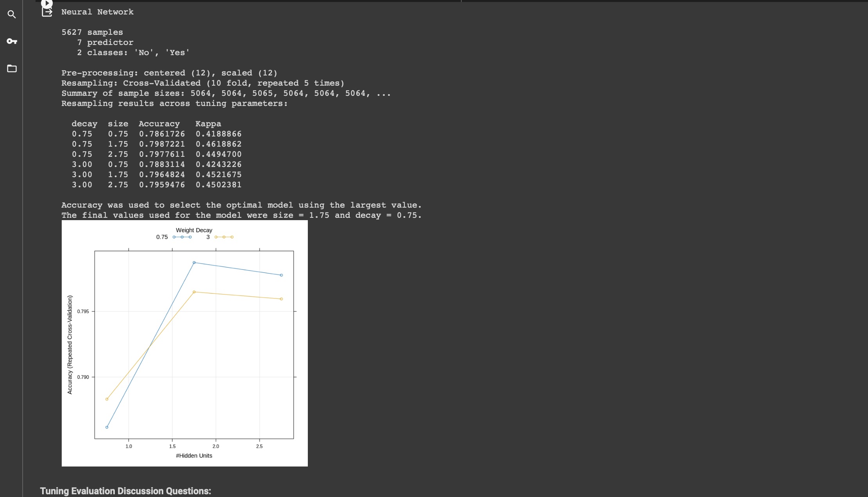
Task: Run the Neural Network cell via play button
Action: click(46, 3)
